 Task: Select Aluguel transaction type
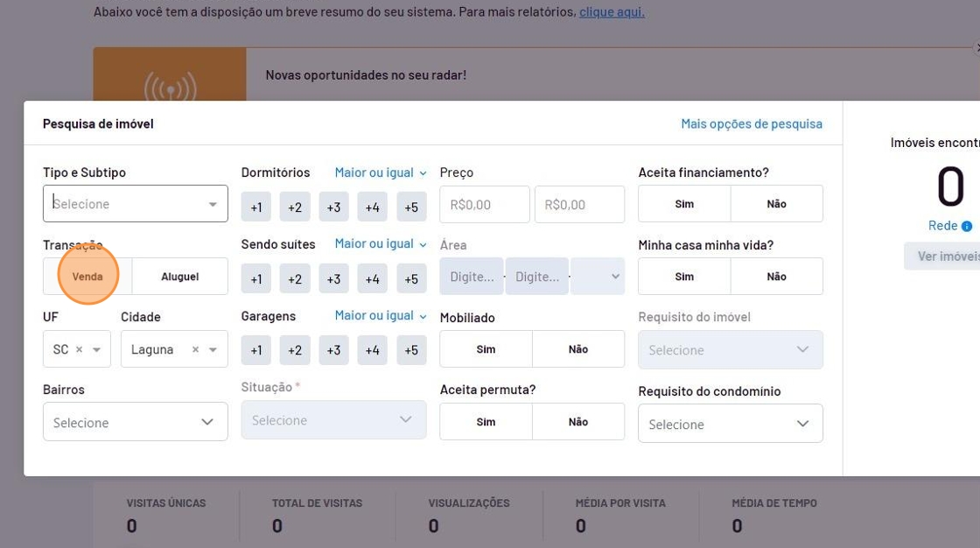tap(179, 277)
